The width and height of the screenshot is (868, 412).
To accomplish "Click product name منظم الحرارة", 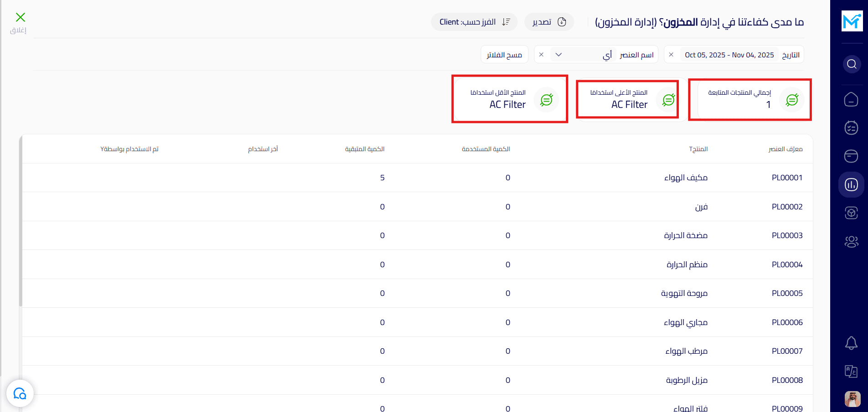I will tap(687, 264).
